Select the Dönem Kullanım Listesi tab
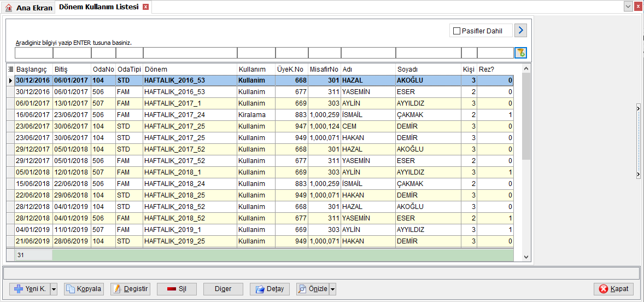 coord(103,7)
